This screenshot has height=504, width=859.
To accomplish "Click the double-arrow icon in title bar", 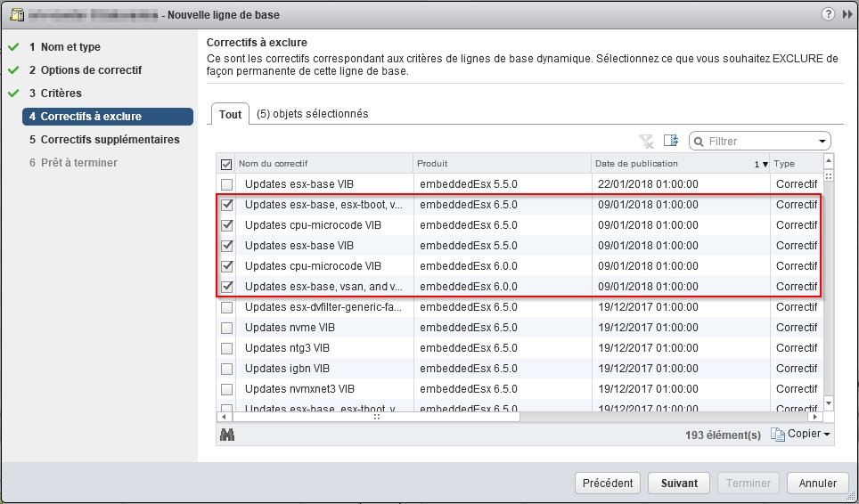I will pyautogui.click(x=847, y=14).
